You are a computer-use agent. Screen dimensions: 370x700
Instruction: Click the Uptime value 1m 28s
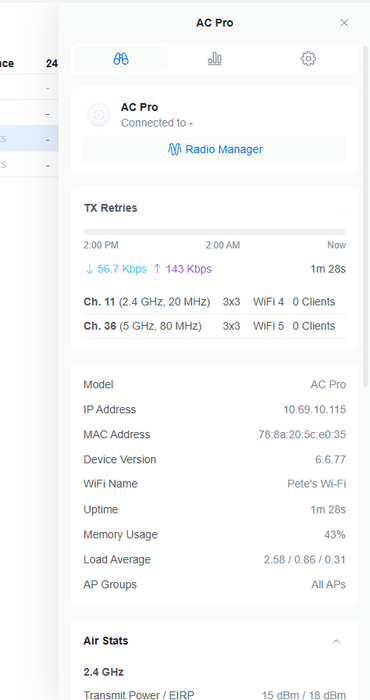pyautogui.click(x=328, y=509)
